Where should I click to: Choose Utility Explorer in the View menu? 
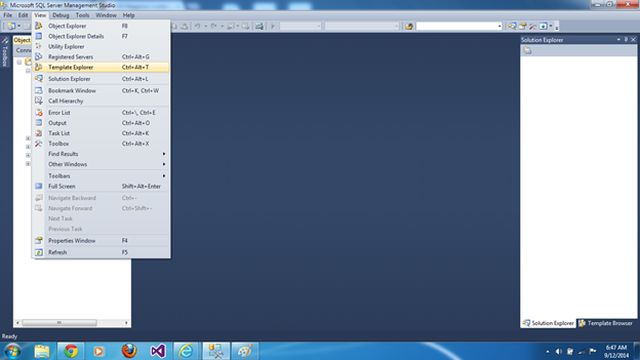tap(101, 47)
